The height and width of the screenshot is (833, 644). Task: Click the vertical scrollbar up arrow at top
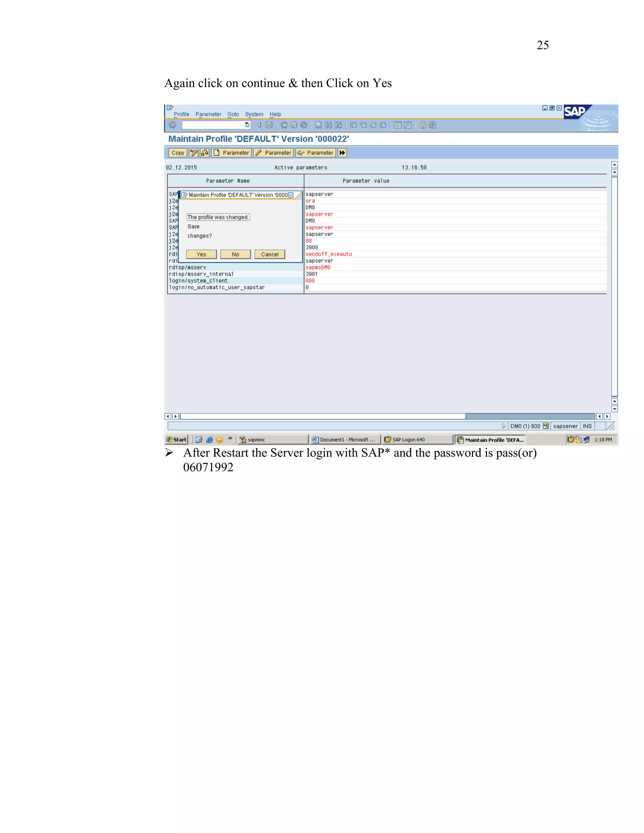[614, 165]
